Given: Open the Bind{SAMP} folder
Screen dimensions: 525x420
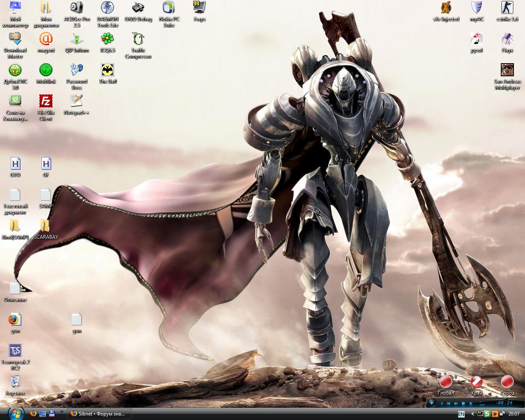Looking at the screenshot, I should [x=15, y=229].
